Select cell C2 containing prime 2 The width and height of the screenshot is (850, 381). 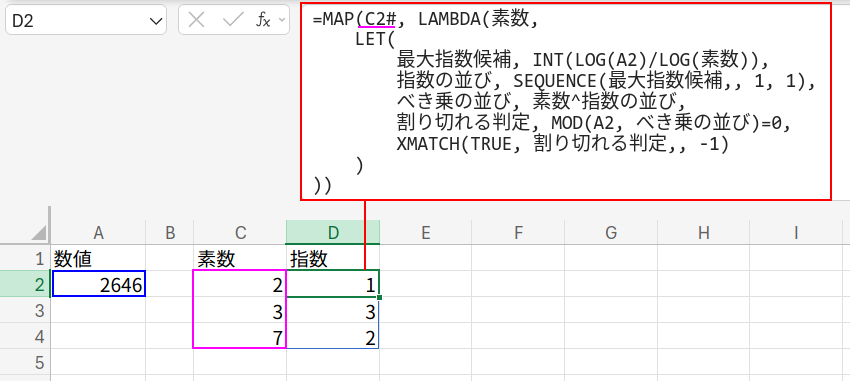(x=240, y=284)
